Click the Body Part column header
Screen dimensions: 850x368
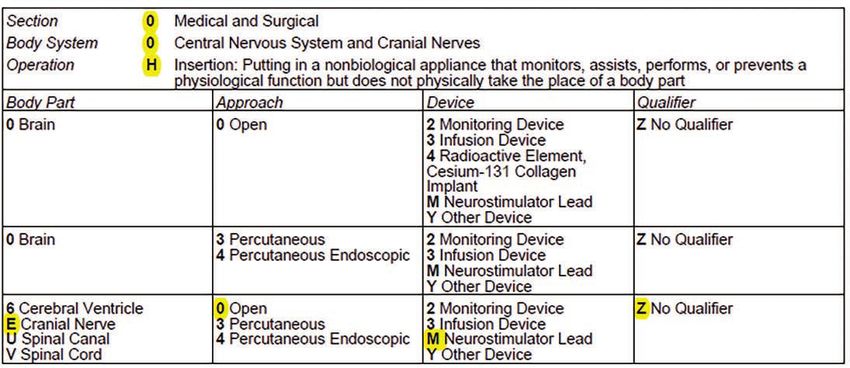pyautogui.click(x=41, y=102)
